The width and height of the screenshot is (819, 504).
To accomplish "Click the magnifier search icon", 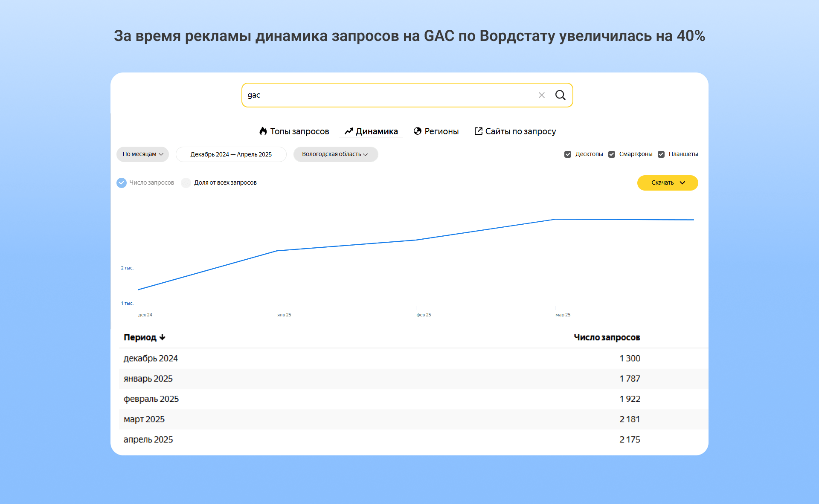I will 560,95.
